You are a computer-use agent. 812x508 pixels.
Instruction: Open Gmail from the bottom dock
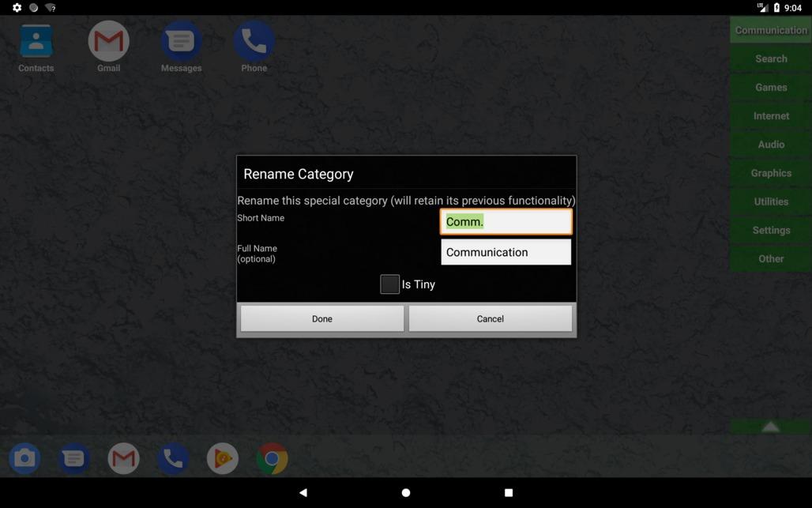124,458
